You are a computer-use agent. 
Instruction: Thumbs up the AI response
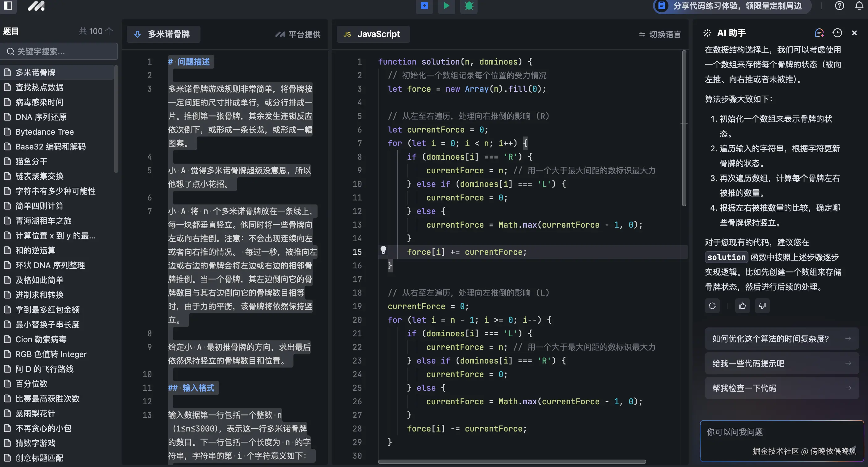[742, 306]
